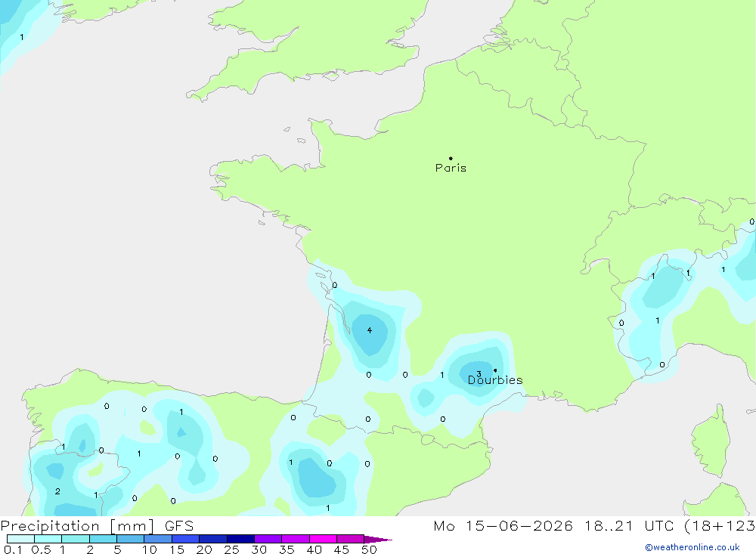Click the precipitation value 4 near Bordeaux

[370, 330]
